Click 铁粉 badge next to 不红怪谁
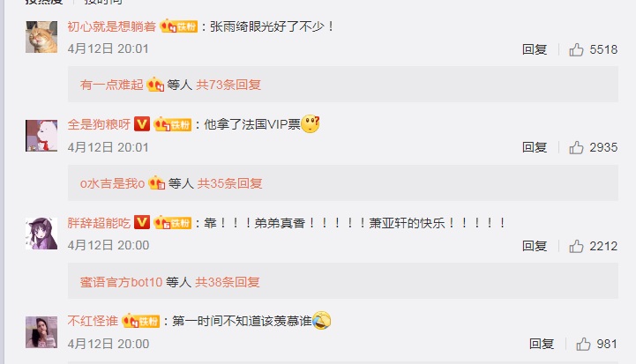The height and width of the screenshot is (364, 636). coord(141,321)
